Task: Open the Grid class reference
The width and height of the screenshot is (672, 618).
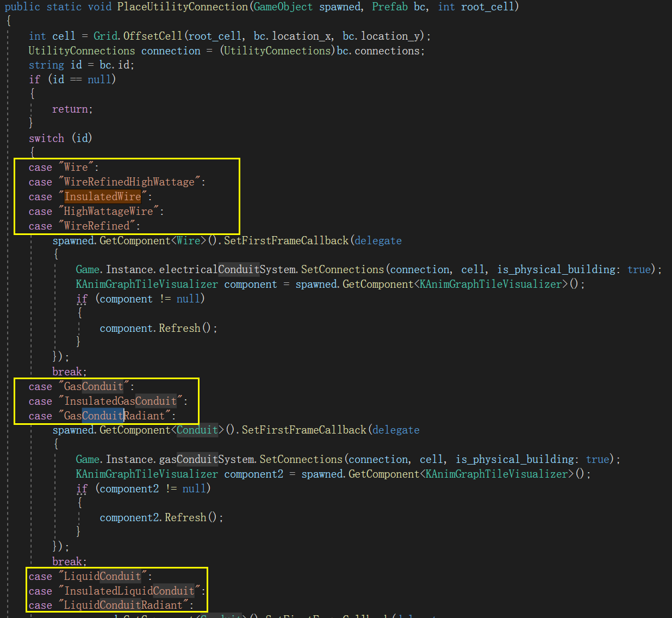Action: (105, 36)
